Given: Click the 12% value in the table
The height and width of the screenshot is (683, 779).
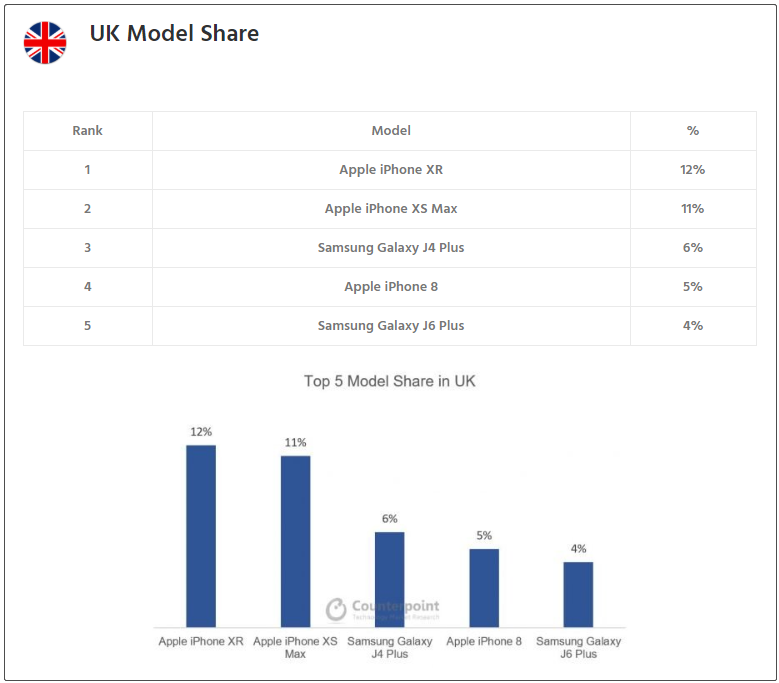Looking at the screenshot, I should (692, 170).
